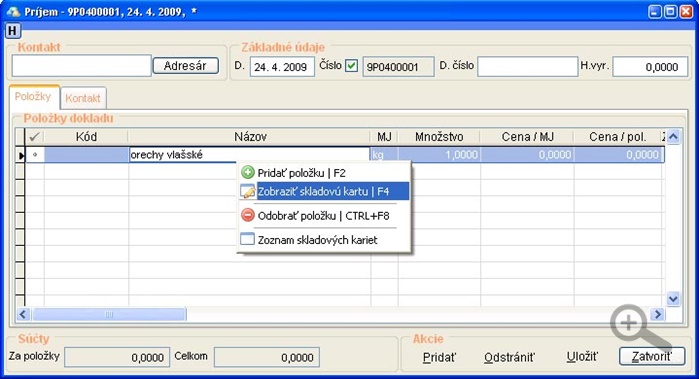Switch to the Položky tab
Viewport: 699px width, 379px height.
tap(33, 97)
